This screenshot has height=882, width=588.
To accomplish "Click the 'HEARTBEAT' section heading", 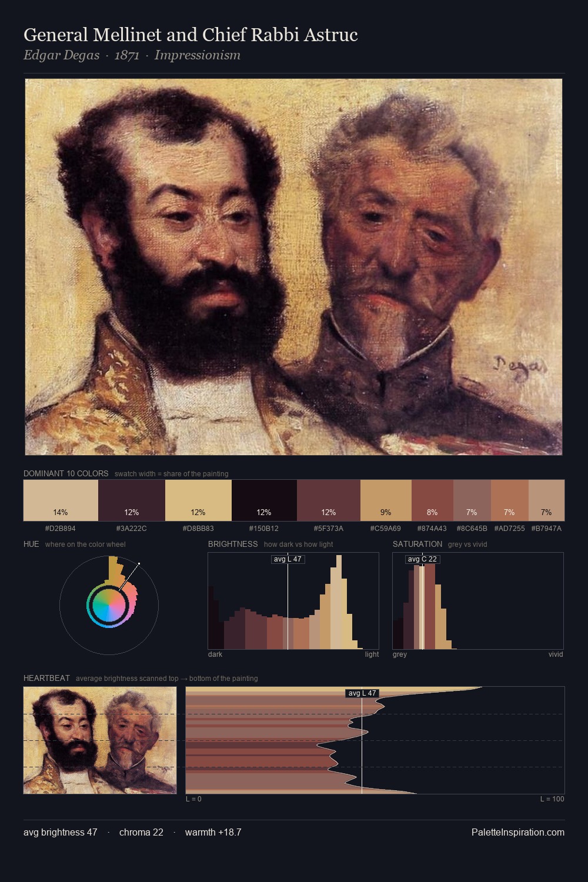I will click(x=46, y=678).
